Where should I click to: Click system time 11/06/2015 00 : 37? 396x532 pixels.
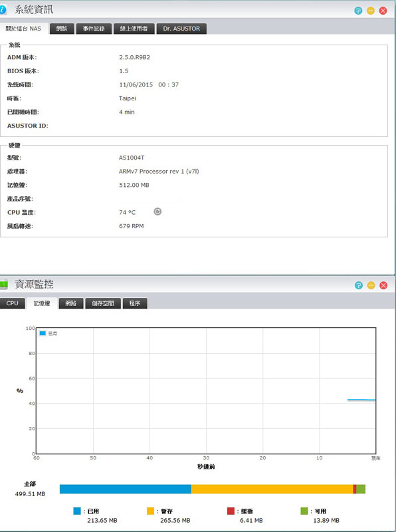tap(149, 84)
